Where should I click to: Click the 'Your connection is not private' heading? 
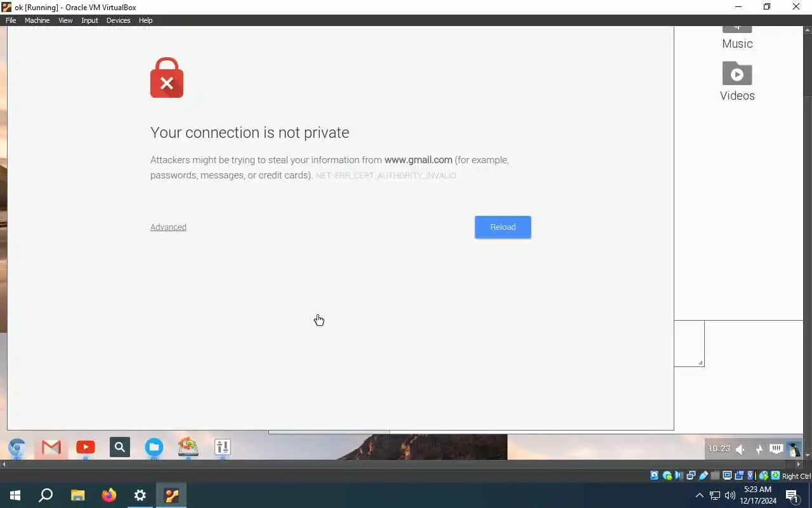pyautogui.click(x=250, y=133)
